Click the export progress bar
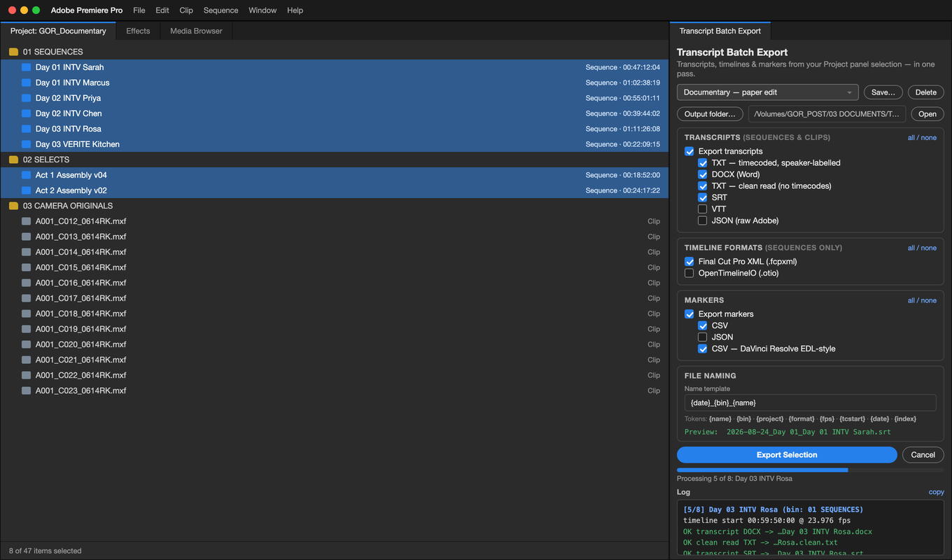Image resolution: width=952 pixels, height=560 pixels. (x=811, y=470)
